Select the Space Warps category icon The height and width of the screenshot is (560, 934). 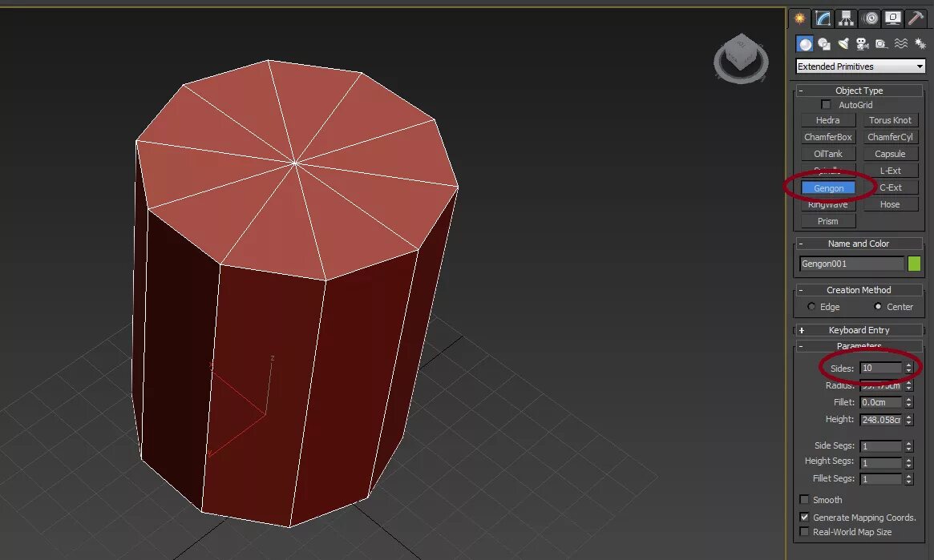pos(900,44)
